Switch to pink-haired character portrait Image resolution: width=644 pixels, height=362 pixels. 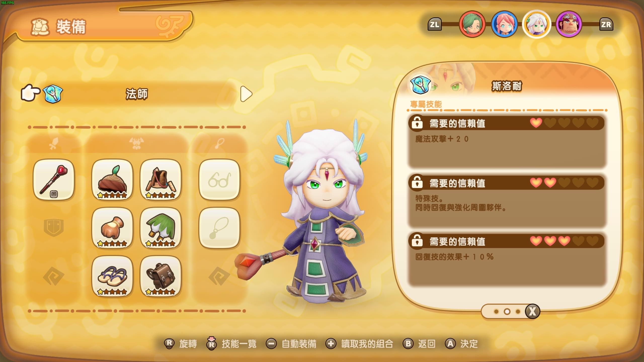pyautogui.click(x=504, y=24)
